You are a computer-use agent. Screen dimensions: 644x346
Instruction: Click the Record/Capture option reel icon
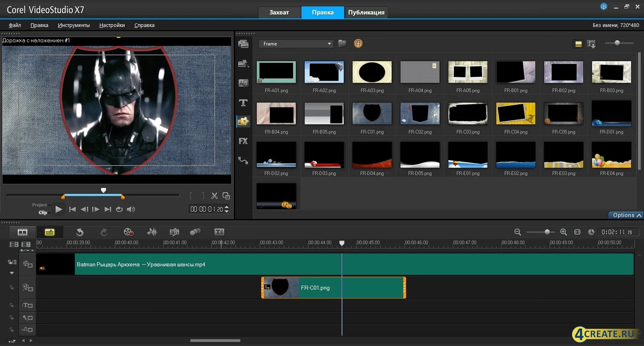pos(128,232)
